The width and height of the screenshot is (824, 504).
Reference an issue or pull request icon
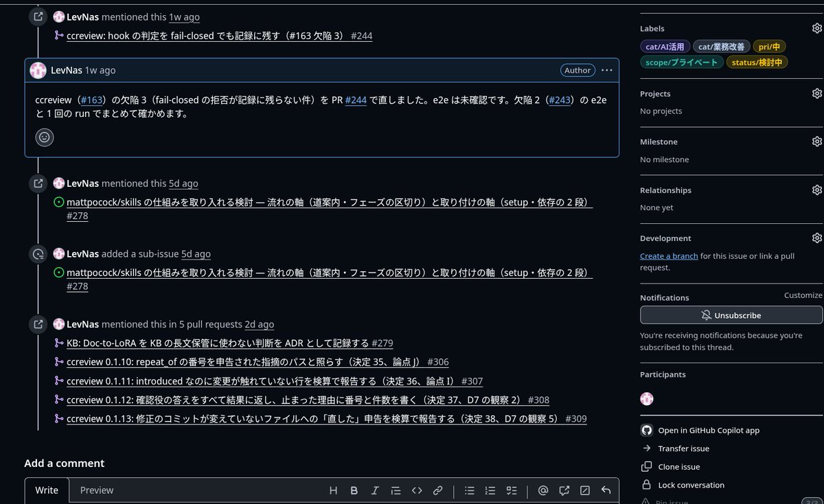[564, 490]
